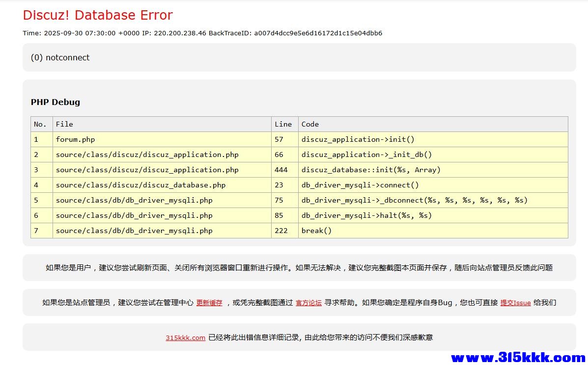
Task: Open the 官方论坛 link
Action: pyautogui.click(x=308, y=303)
